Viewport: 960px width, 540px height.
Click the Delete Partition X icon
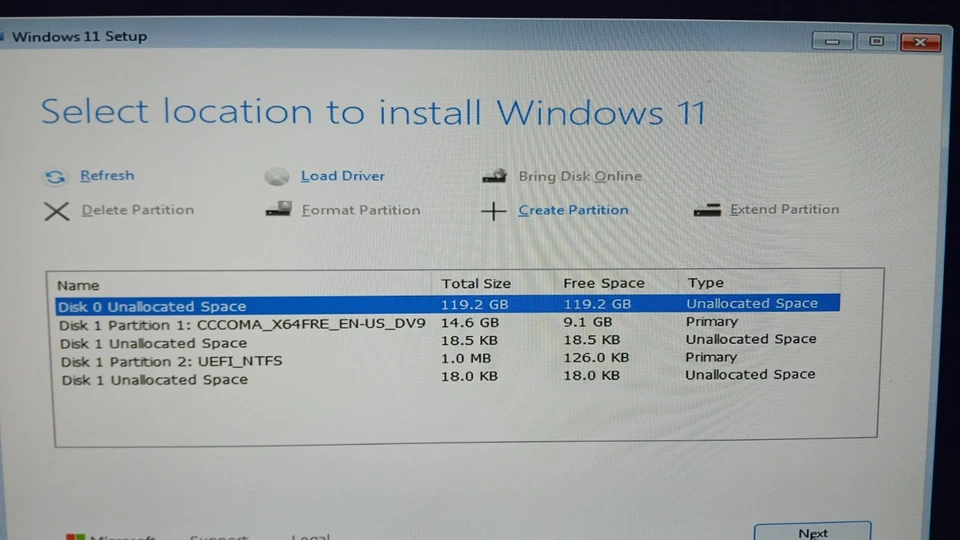click(56, 211)
